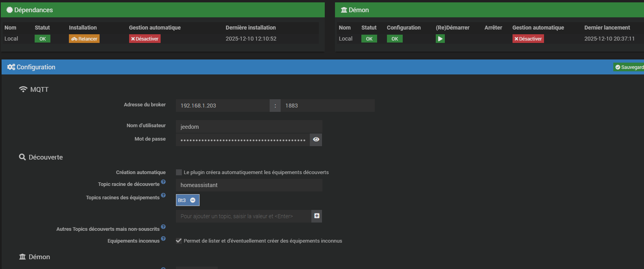Image resolution: width=644 pixels, height=269 pixels.
Task: Open help for Topics racines des équipements
Action: pos(163,195)
